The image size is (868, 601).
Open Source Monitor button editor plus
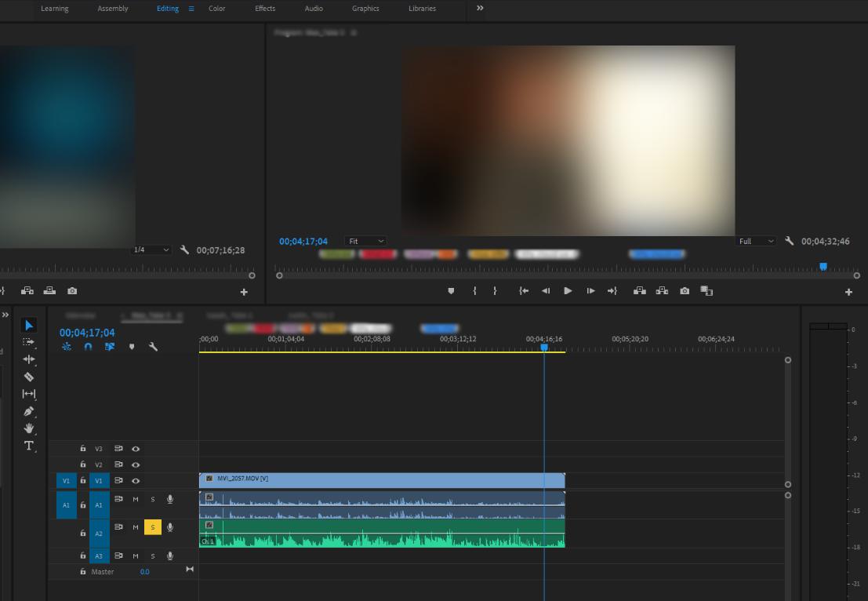(244, 292)
